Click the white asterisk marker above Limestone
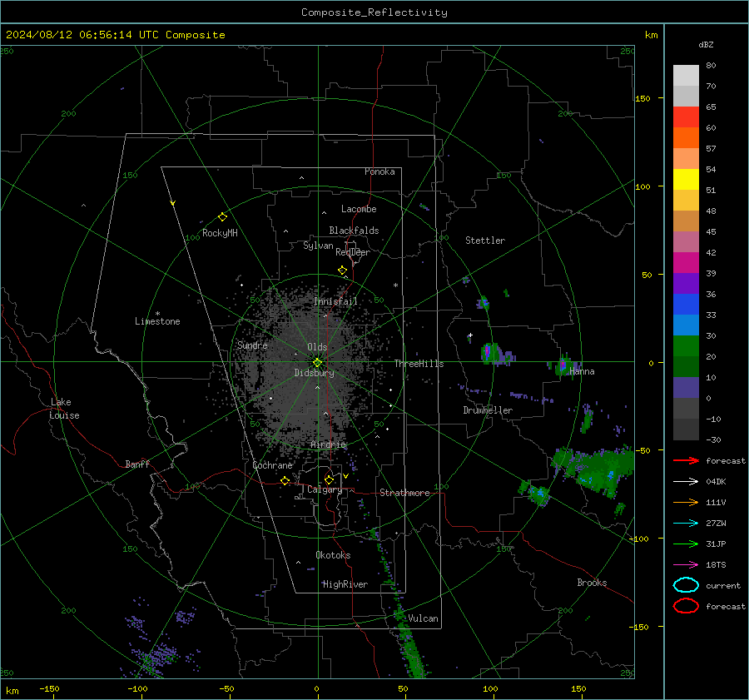This screenshot has width=749, height=700. click(x=157, y=314)
